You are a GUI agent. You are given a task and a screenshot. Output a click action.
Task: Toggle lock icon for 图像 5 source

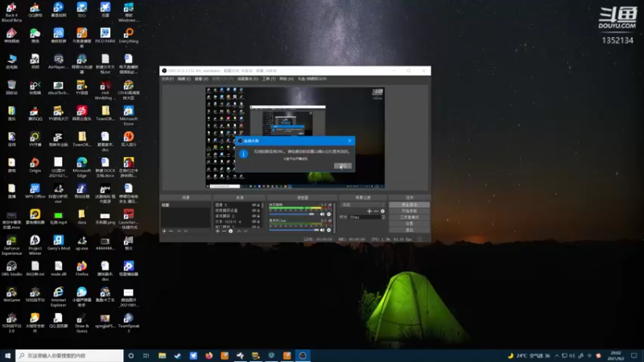pyautogui.click(x=258, y=205)
